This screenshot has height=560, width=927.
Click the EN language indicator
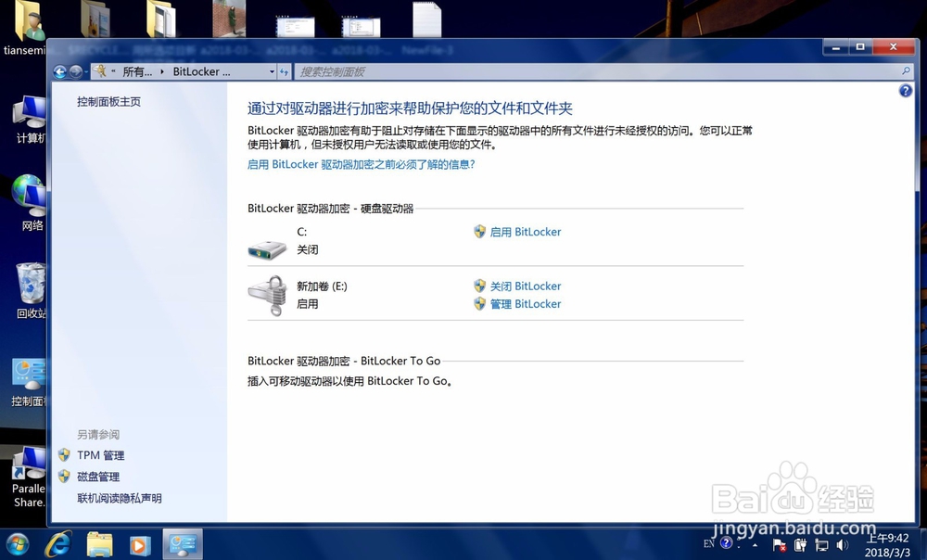pyautogui.click(x=709, y=543)
